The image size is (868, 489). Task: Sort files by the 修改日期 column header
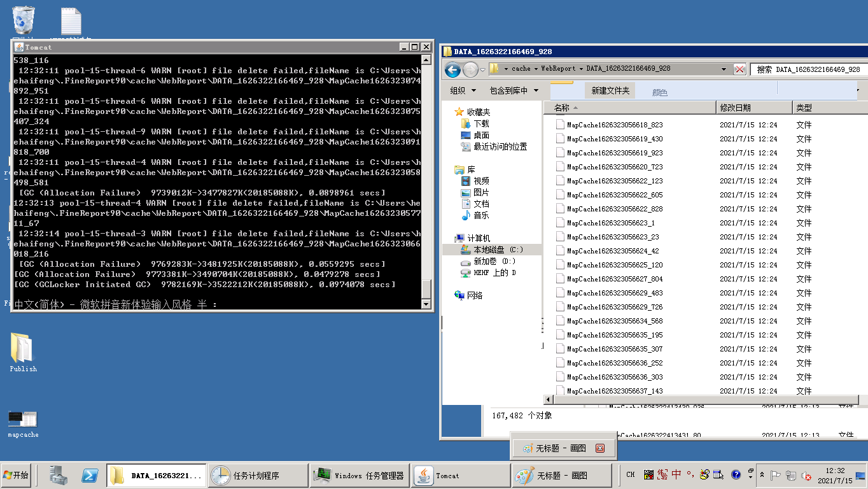753,108
